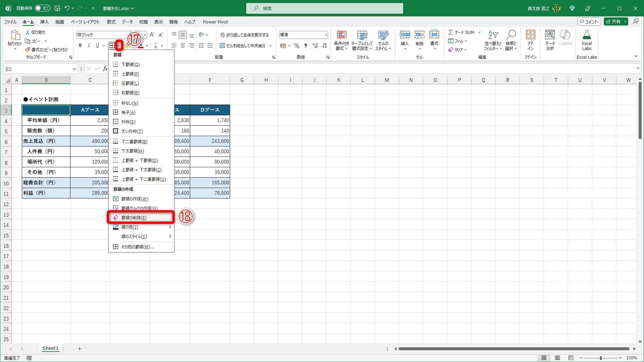
Task: Click the Comments button
Action: click(589, 21)
